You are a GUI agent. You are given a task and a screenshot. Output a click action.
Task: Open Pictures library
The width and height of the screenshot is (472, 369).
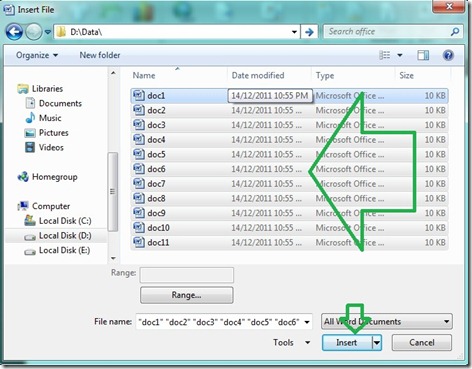[54, 133]
